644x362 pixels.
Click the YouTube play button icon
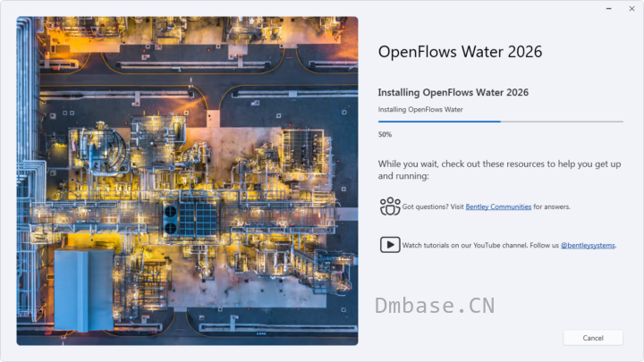point(390,245)
